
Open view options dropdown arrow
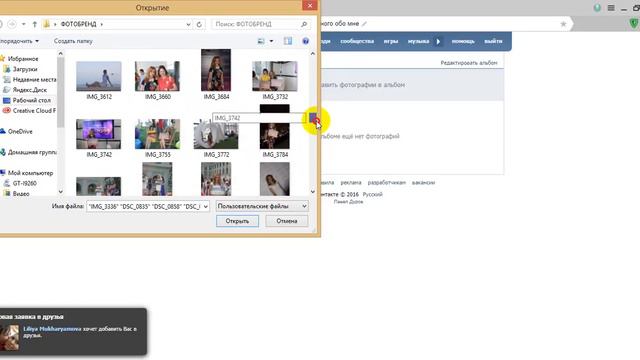[271, 41]
